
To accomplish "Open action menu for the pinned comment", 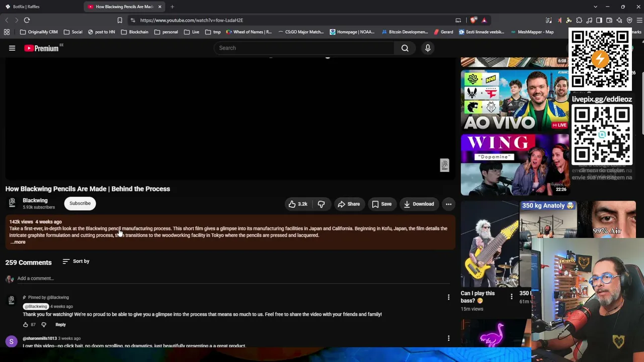I will tap(448, 297).
